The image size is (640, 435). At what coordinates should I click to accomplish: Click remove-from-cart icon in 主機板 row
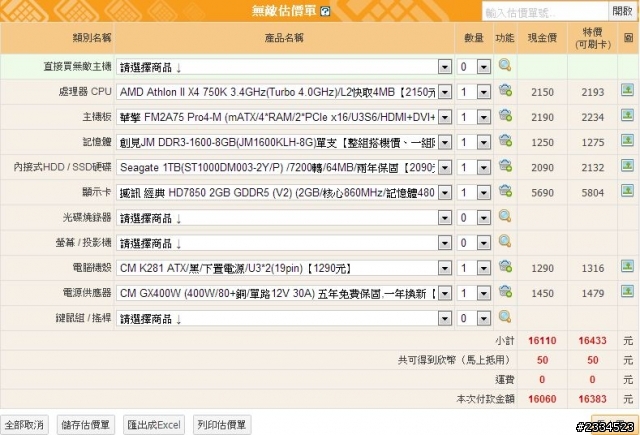pyautogui.click(x=505, y=115)
